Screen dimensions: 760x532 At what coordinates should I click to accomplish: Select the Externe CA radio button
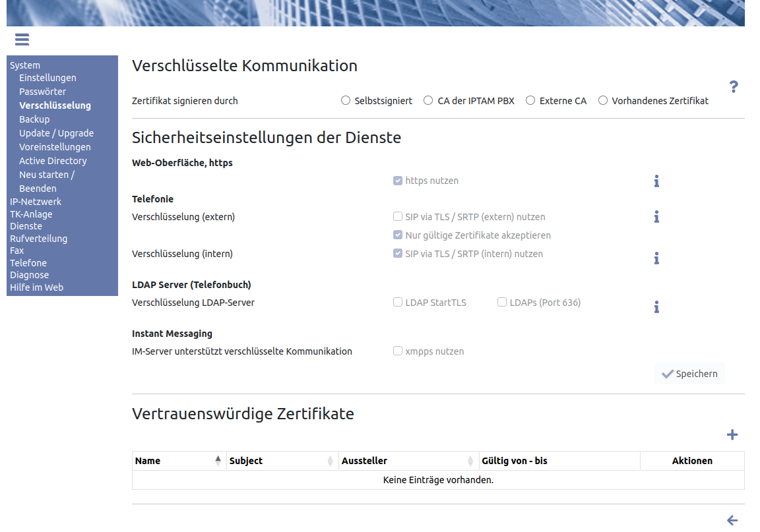pyautogui.click(x=530, y=101)
